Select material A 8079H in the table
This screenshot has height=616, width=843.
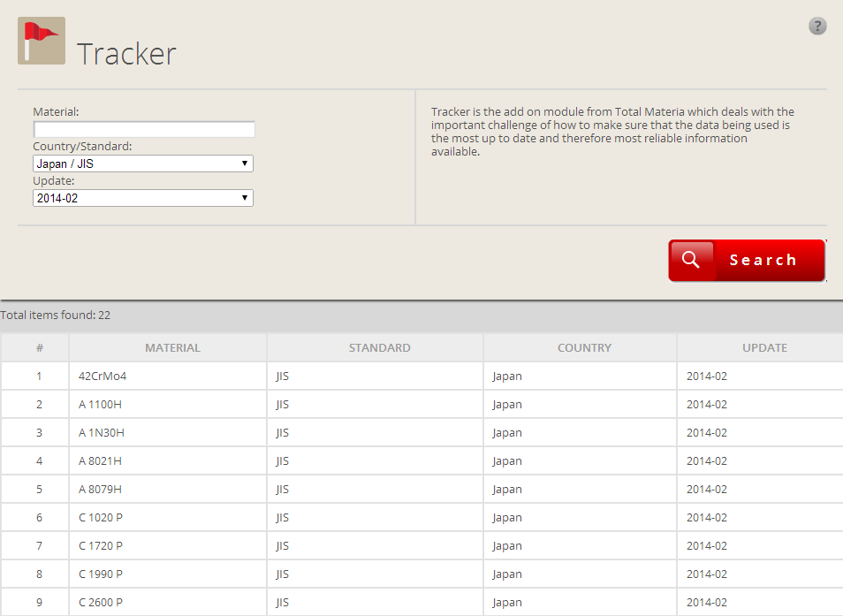coord(100,489)
